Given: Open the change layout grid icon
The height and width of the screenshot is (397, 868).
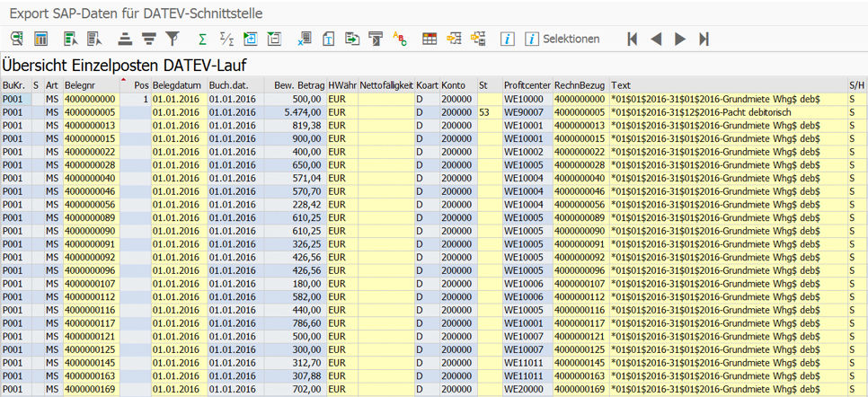Looking at the screenshot, I should pos(430,39).
